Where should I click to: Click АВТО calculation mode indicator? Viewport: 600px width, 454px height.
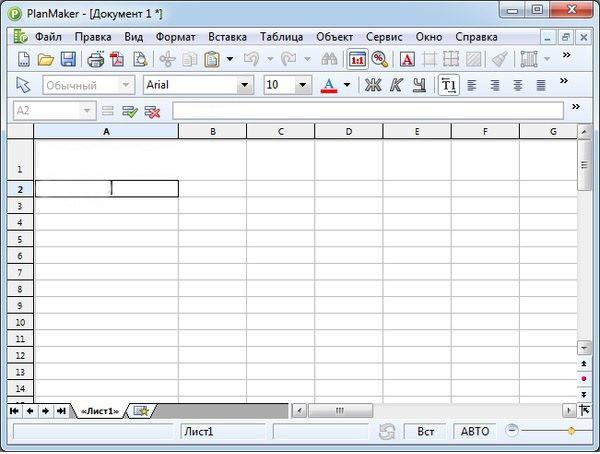pos(475,432)
